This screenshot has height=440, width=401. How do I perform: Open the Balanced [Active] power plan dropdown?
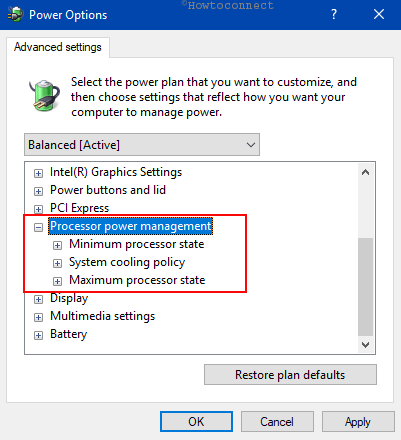tap(142, 145)
